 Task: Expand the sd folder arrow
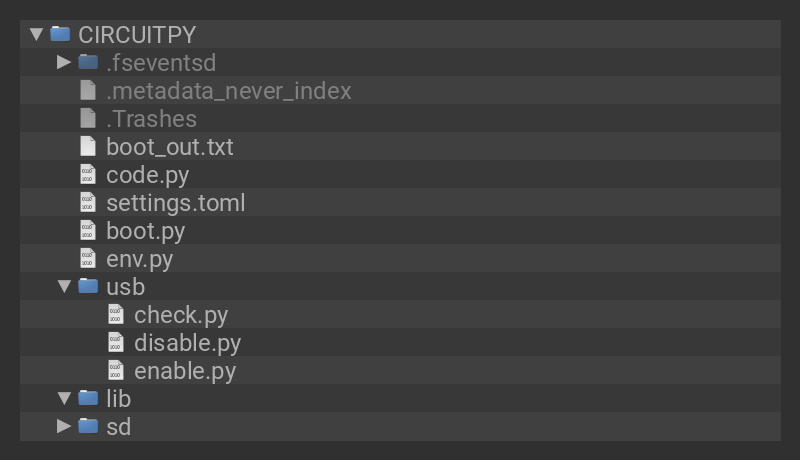[x=64, y=426]
